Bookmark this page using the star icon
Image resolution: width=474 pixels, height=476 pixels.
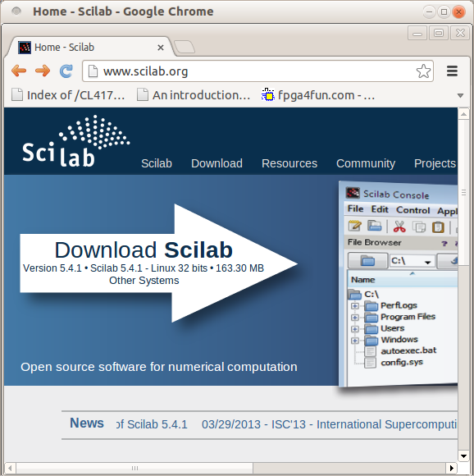click(423, 71)
